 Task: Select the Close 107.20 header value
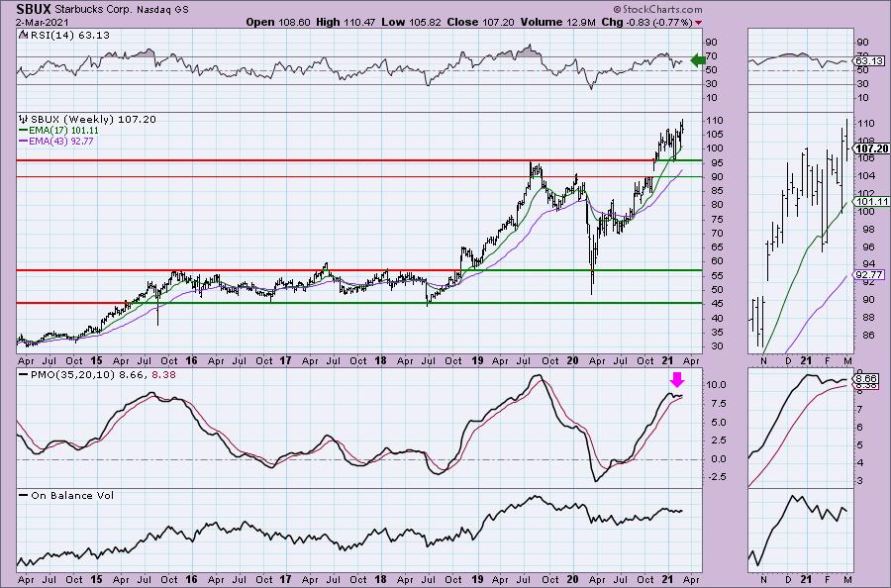[480, 22]
